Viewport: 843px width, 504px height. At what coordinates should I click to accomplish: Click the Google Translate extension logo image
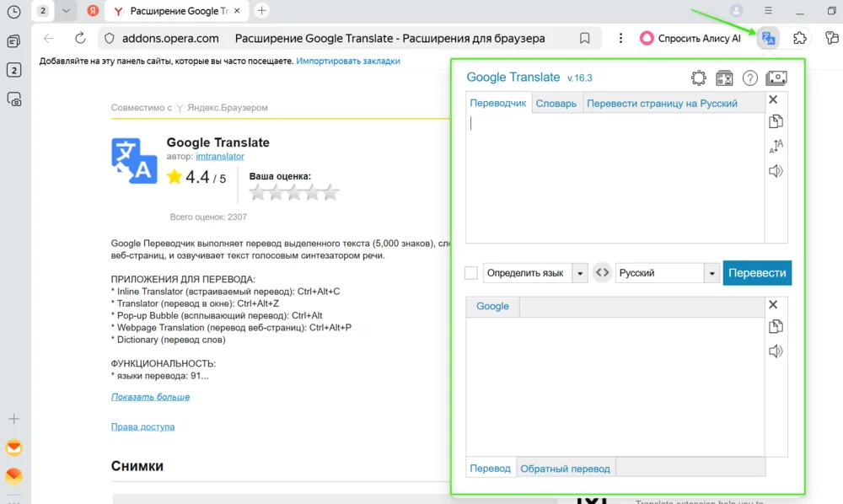134,161
